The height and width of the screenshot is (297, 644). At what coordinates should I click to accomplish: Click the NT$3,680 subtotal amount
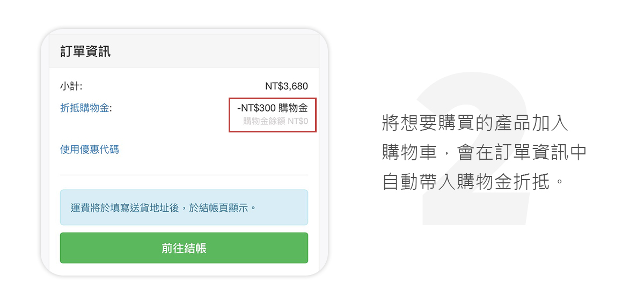click(x=286, y=86)
